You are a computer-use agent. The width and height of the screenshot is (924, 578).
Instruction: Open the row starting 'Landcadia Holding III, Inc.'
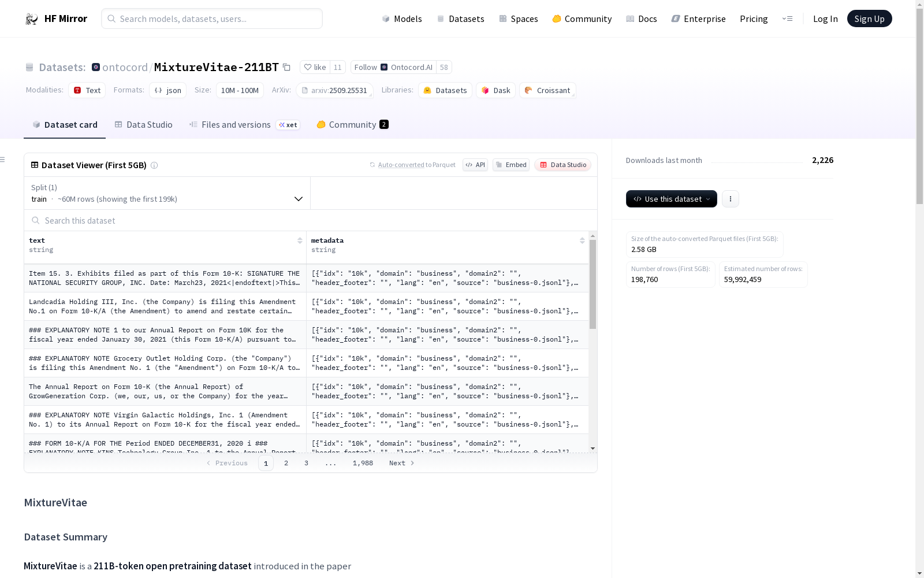click(307, 306)
